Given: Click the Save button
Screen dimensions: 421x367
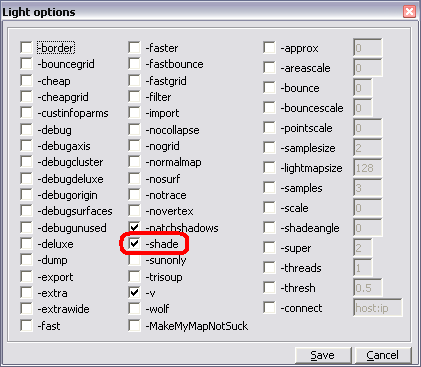Looking at the screenshot, I should click(x=323, y=355).
